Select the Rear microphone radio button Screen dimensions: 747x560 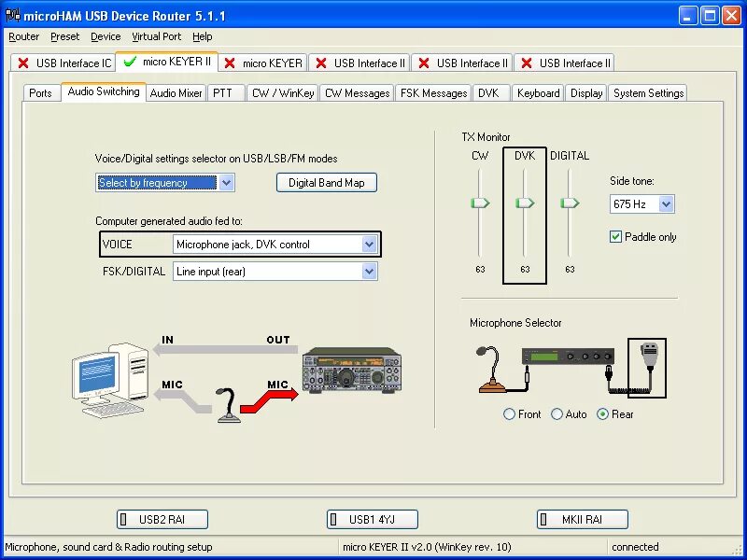602,414
